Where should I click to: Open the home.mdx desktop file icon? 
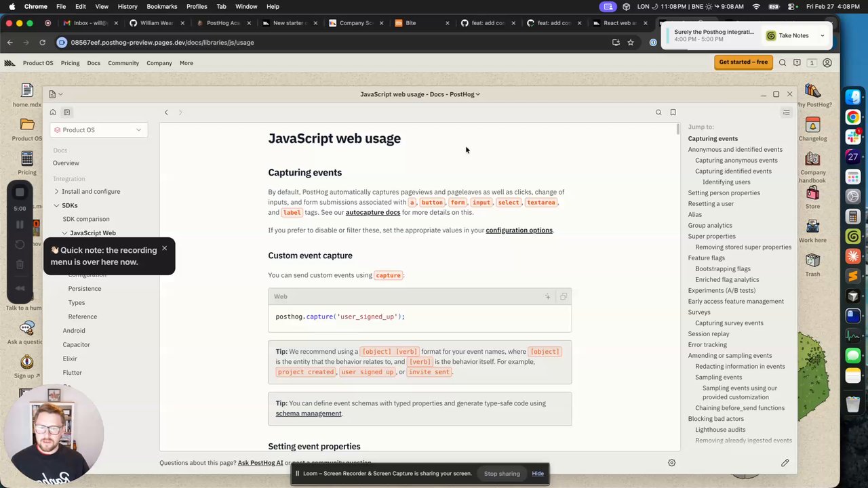coord(27,95)
